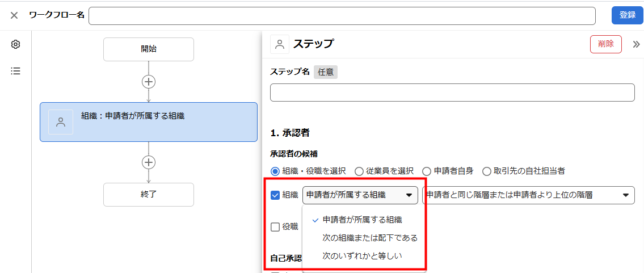
Task: Click the person icon in the selected step node
Action: pos(61,122)
